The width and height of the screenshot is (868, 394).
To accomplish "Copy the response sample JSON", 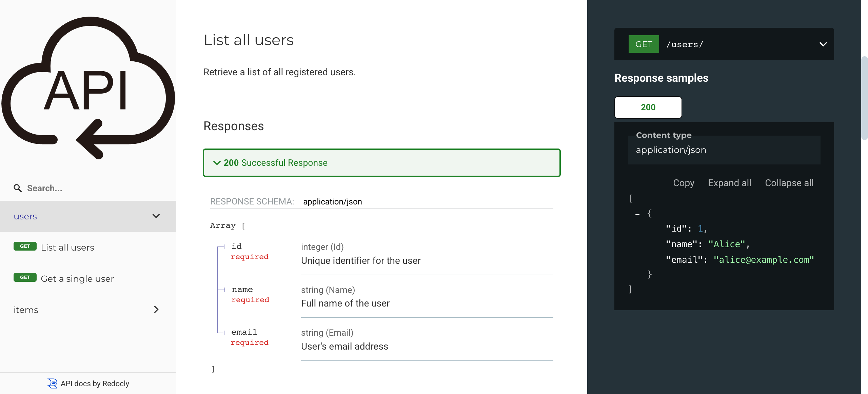I will [x=684, y=183].
